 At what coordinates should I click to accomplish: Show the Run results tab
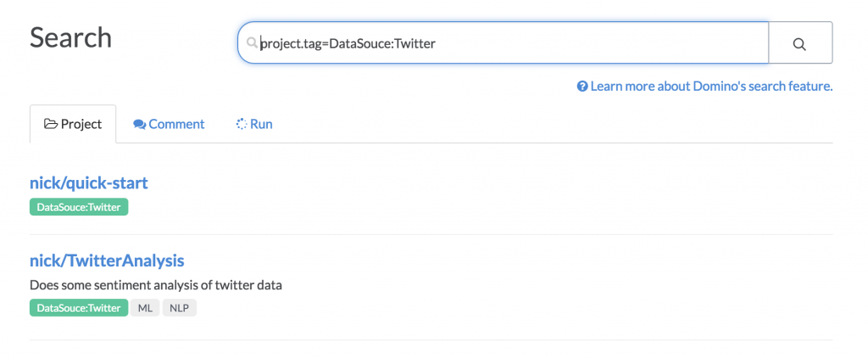[x=254, y=124]
